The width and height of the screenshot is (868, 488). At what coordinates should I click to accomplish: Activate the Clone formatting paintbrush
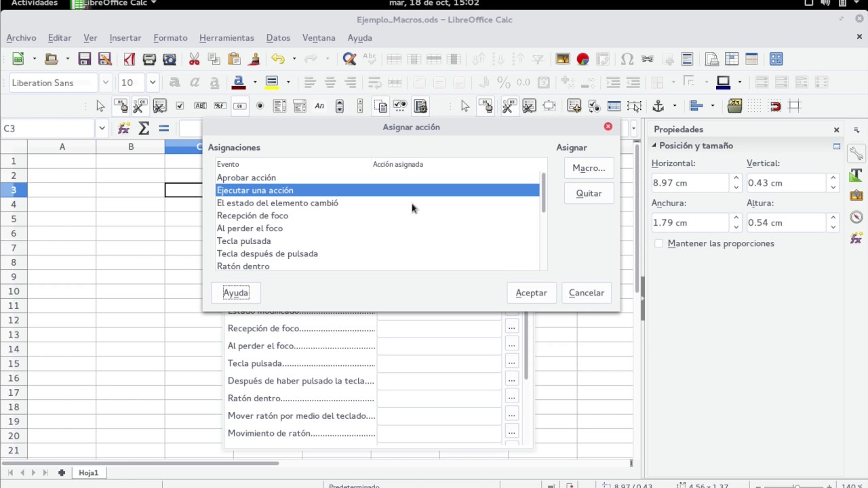(x=255, y=59)
